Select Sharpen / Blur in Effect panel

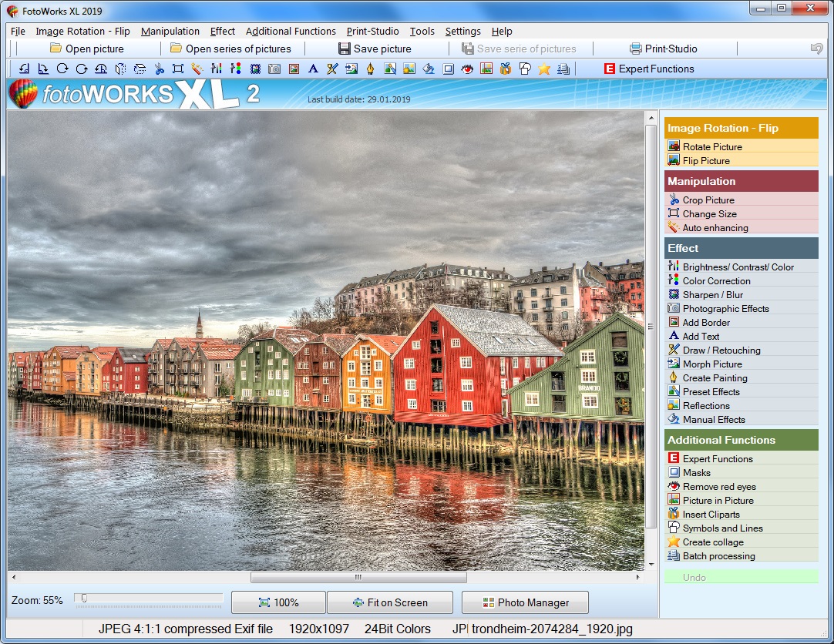click(708, 294)
